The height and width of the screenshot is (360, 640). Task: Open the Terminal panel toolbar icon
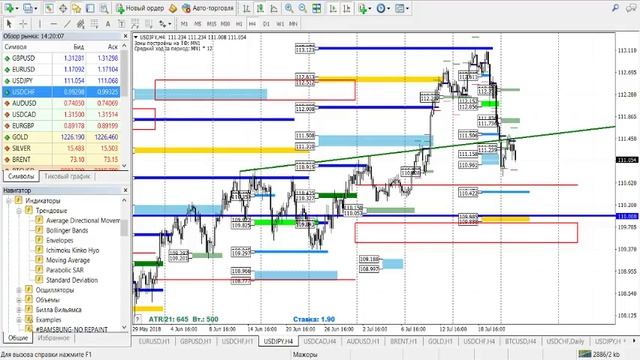point(90,8)
